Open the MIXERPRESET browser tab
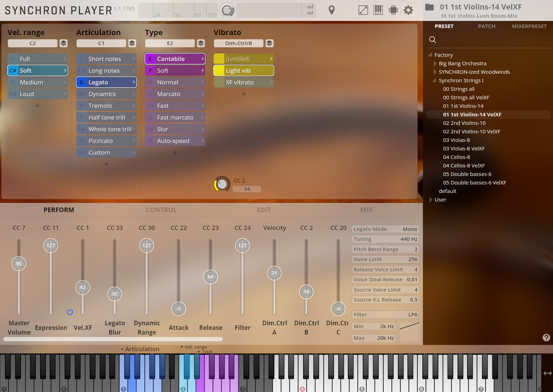 pos(529,26)
